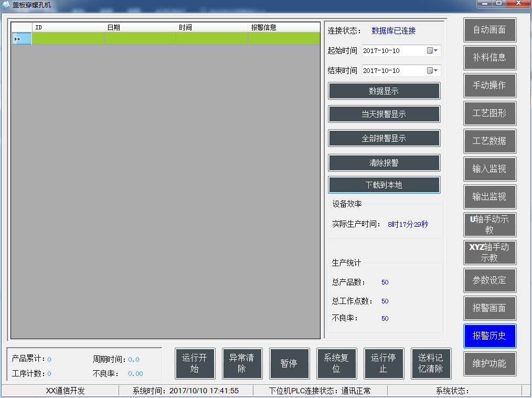Screen dimensions: 532x398
Task: Clear alarms using 清除报警
Action: [384, 163]
